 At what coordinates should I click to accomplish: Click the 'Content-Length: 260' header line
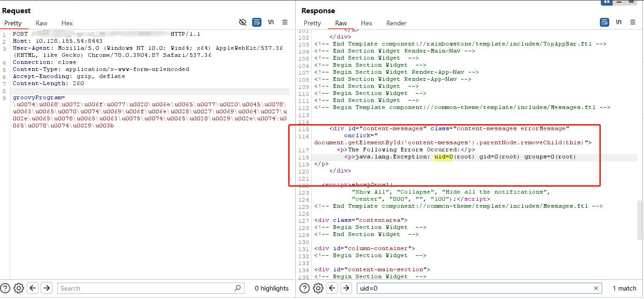point(48,83)
